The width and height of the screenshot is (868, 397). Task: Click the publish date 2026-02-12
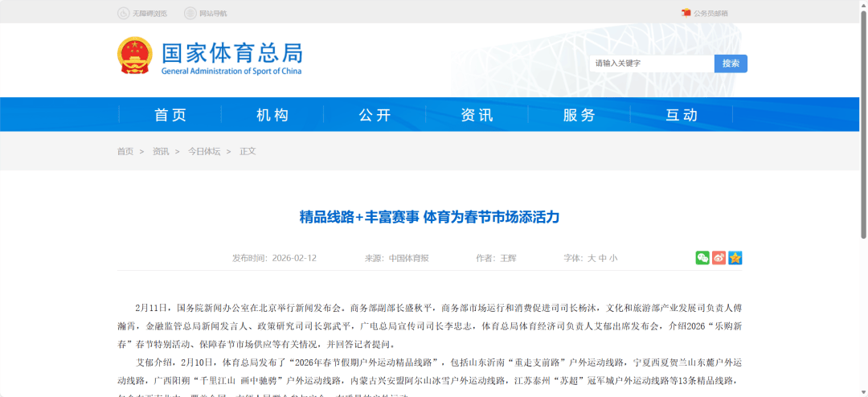[x=294, y=258]
